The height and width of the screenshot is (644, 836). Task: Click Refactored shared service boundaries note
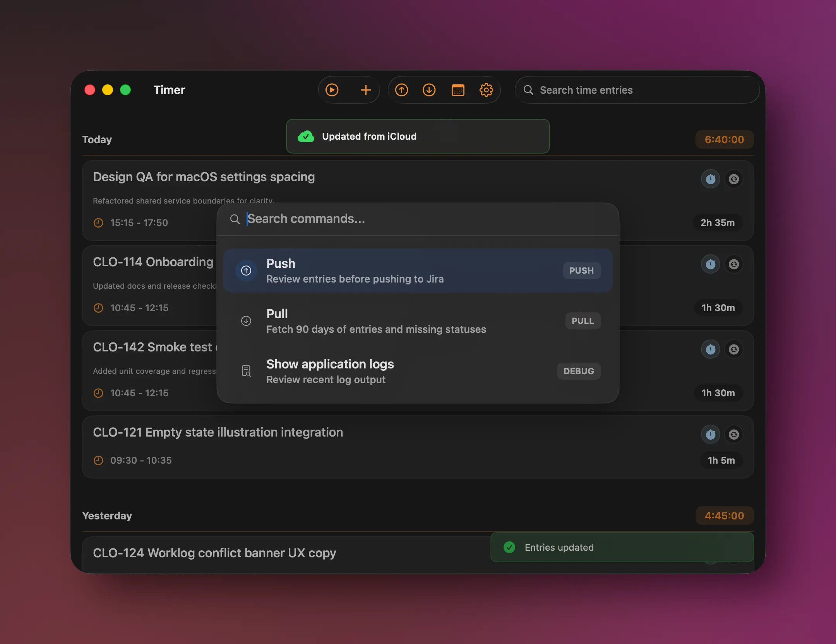(x=183, y=200)
